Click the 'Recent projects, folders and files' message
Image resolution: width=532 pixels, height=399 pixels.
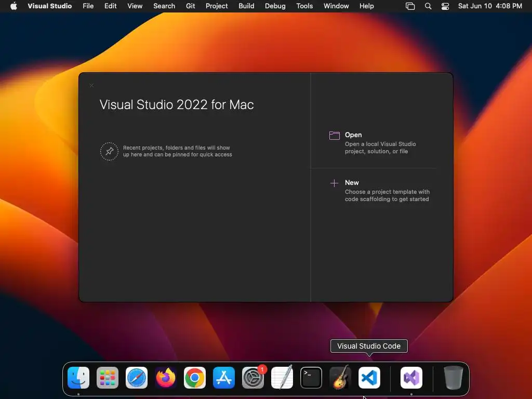point(178,151)
